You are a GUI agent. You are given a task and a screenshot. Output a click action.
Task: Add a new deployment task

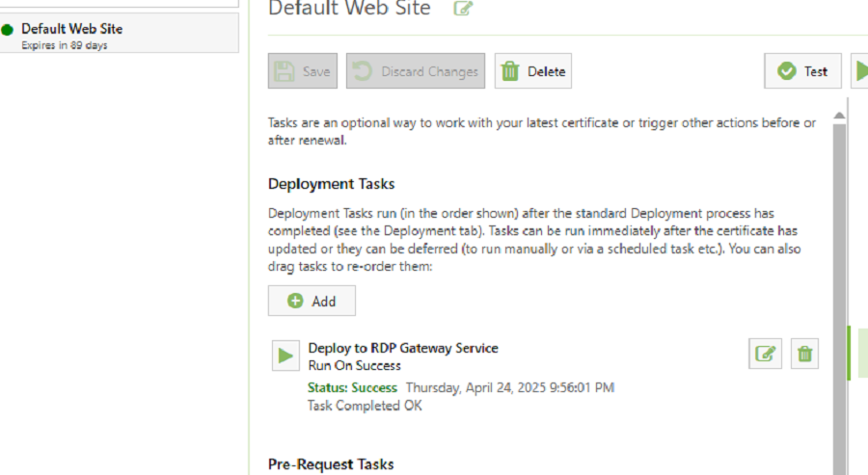(x=312, y=301)
